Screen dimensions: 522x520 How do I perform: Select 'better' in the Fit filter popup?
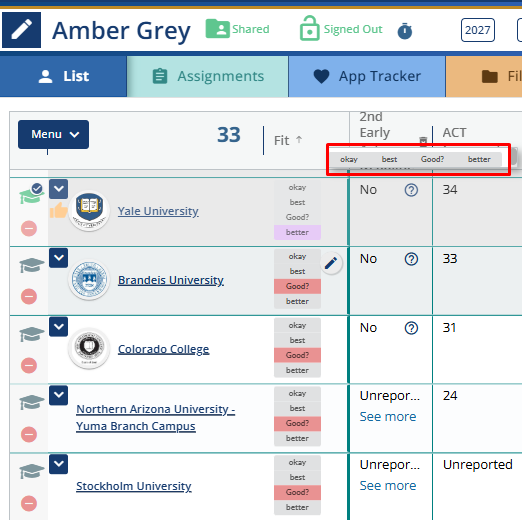pos(479,159)
